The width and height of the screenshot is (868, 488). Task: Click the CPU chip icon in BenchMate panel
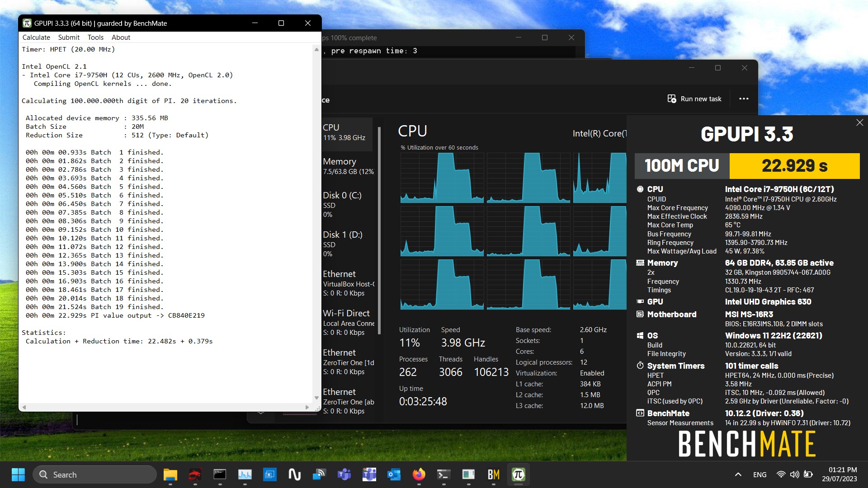pos(640,189)
